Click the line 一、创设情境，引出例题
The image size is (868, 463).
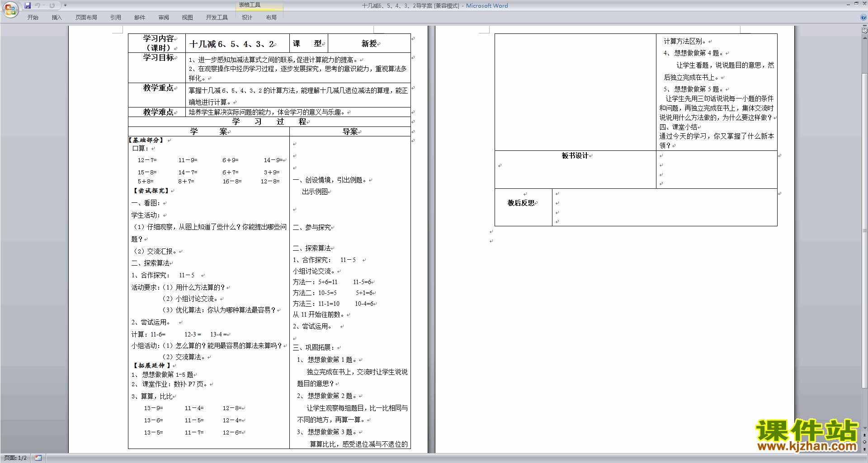pyautogui.click(x=330, y=180)
